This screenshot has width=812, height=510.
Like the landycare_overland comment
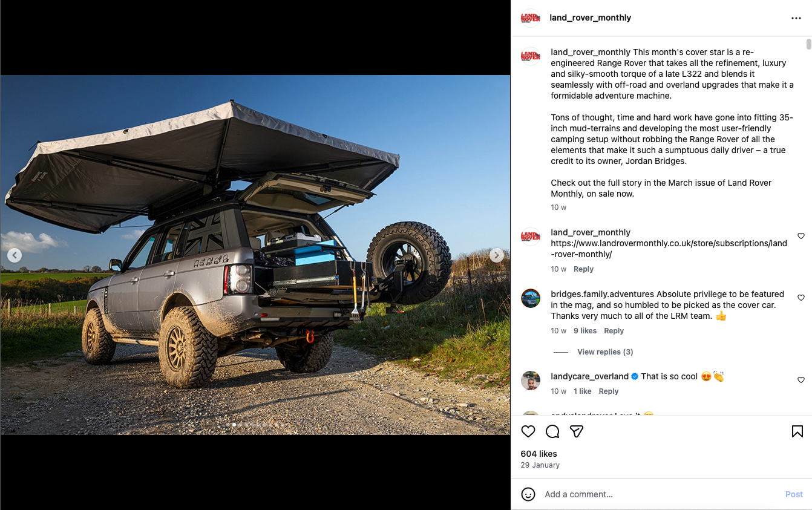coord(801,380)
